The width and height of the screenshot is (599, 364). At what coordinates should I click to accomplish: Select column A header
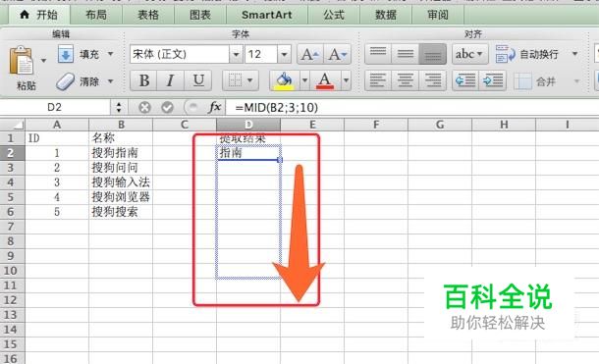click(57, 125)
